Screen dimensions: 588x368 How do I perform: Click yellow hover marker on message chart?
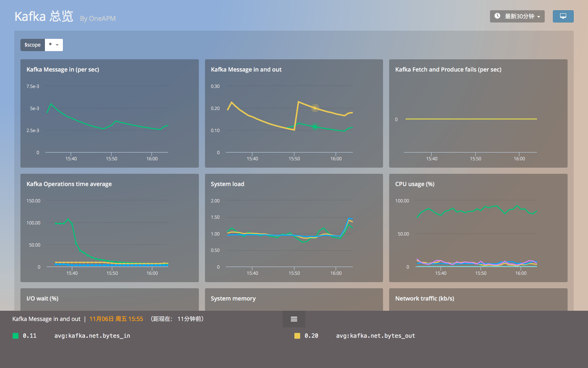pos(315,108)
